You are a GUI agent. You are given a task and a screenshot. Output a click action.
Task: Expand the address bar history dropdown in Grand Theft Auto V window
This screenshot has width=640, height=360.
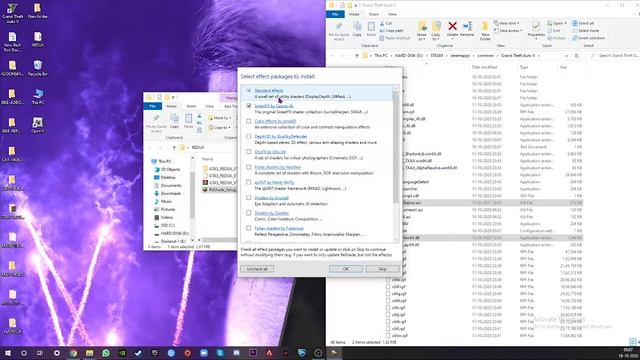[x=567, y=56]
